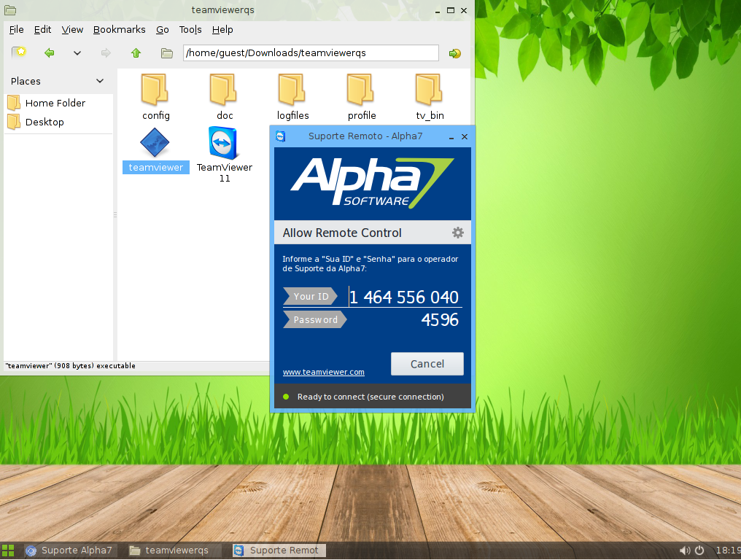Select the tv_bin folder icon

[x=429, y=89]
